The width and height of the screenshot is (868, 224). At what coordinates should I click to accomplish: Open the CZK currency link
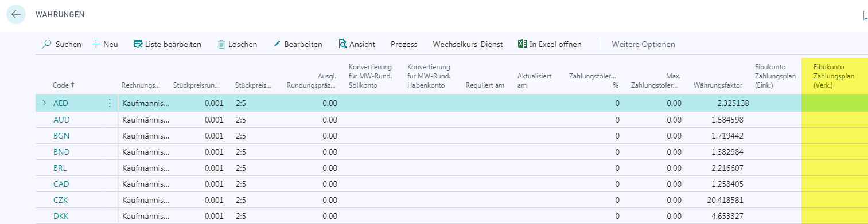(61, 200)
